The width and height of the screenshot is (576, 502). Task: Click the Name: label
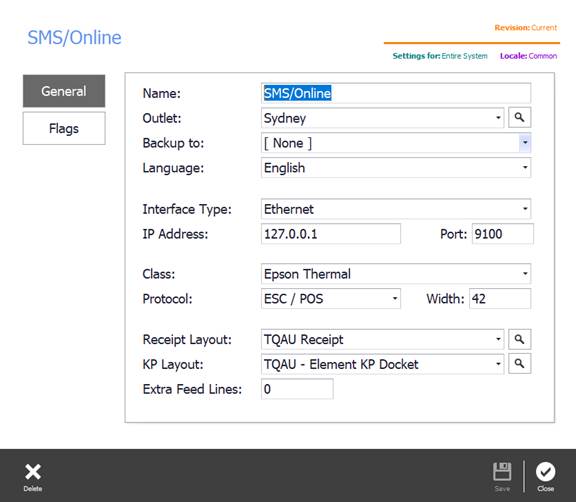162,93
